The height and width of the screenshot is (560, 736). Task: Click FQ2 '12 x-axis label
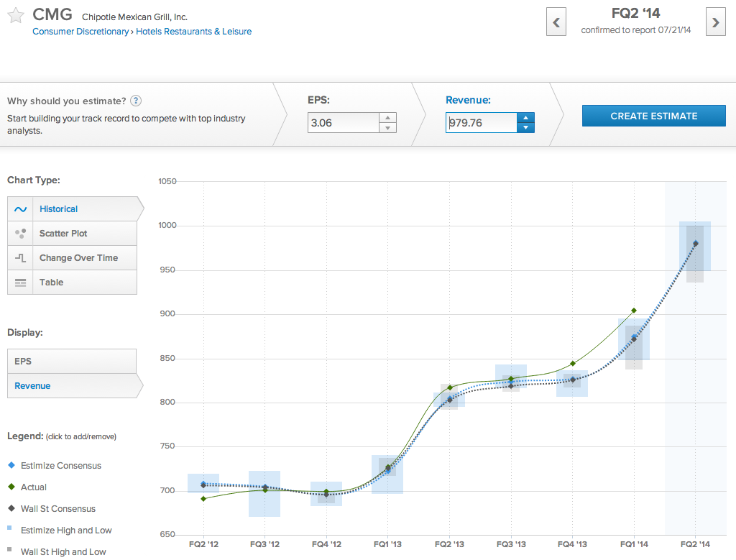pyautogui.click(x=203, y=544)
